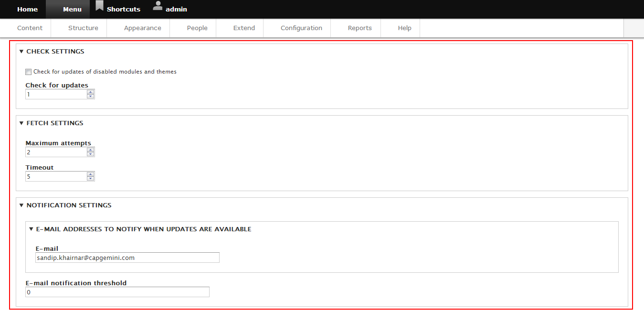This screenshot has width=644, height=312.
Task: Enable checking updates of disabled modules
Action: pos(29,72)
